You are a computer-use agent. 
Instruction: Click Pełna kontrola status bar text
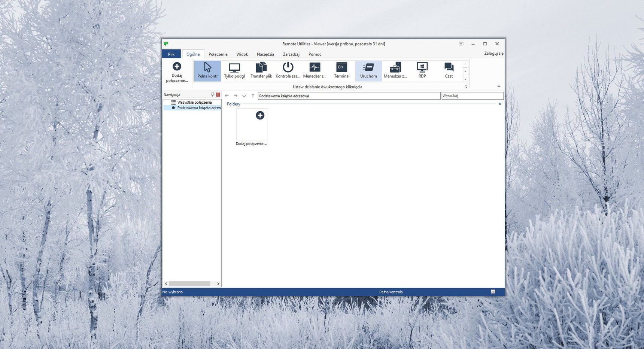(x=391, y=292)
